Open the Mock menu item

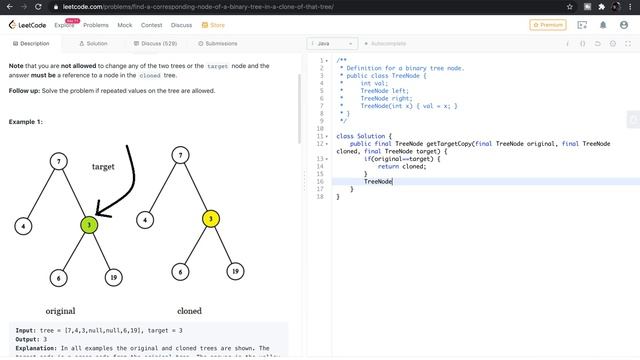(124, 25)
